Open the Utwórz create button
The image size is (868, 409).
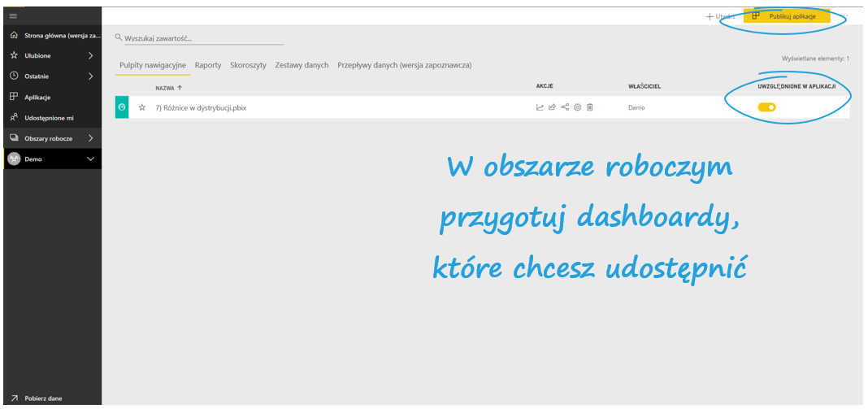[720, 16]
